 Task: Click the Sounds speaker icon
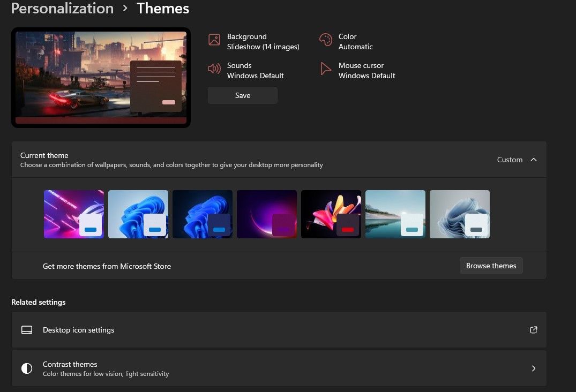[214, 69]
